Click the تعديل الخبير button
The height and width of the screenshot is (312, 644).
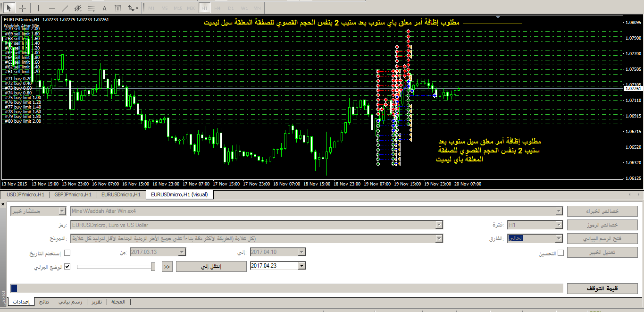[x=602, y=253]
